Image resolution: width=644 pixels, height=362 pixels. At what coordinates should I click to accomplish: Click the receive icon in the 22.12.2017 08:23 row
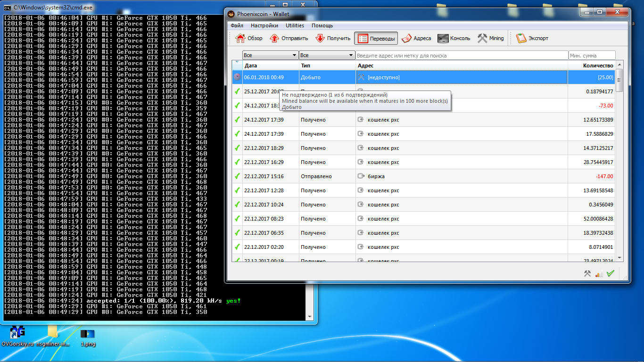pos(362,219)
